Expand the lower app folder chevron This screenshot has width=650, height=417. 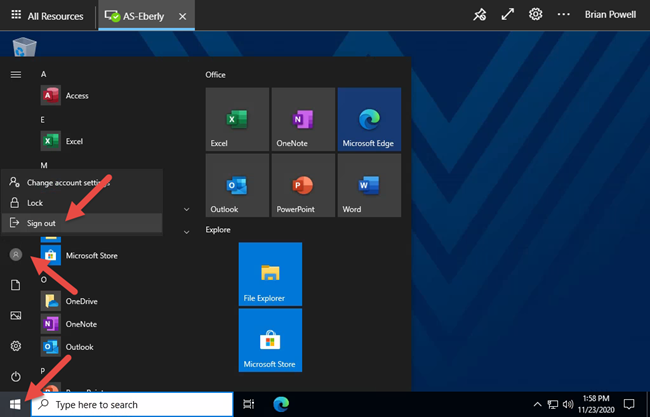tap(187, 232)
